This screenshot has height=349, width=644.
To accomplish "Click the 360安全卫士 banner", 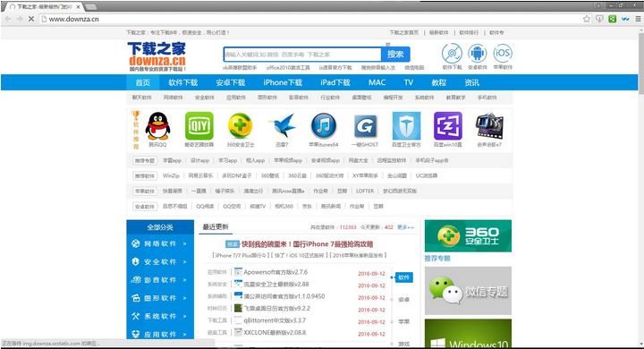I will tap(468, 236).
